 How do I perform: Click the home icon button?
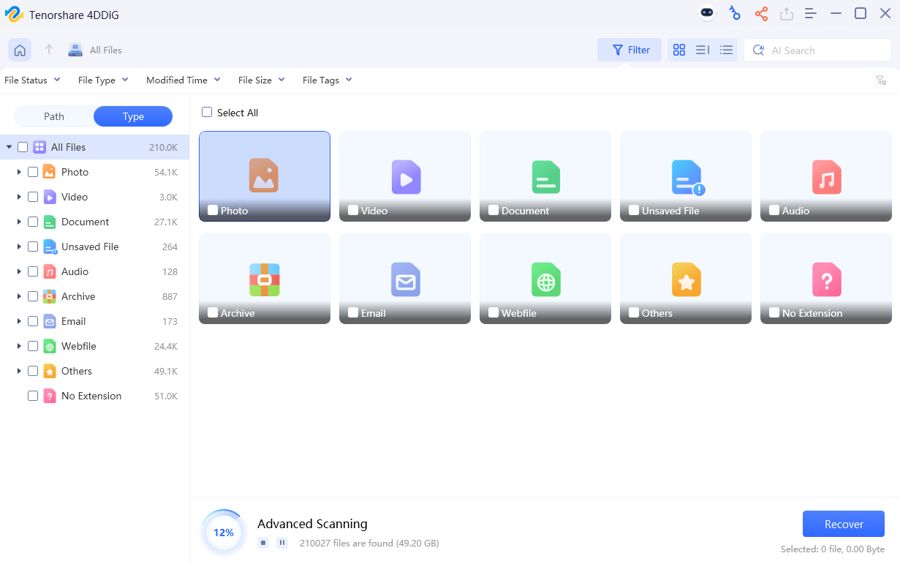point(20,50)
